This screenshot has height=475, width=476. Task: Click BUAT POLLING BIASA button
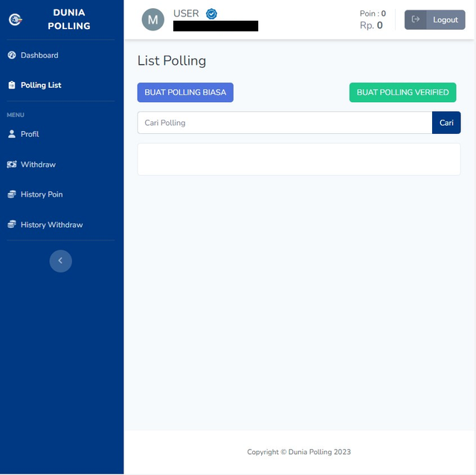(185, 92)
